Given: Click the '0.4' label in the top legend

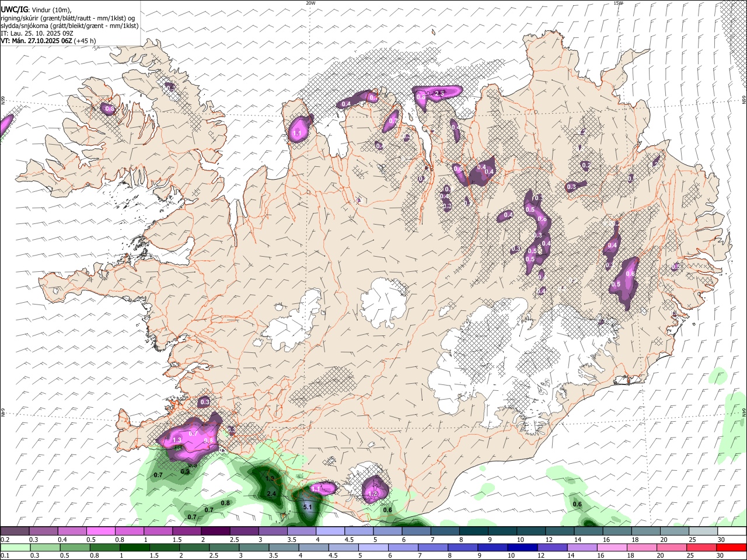Looking at the screenshot, I should pos(62,540).
